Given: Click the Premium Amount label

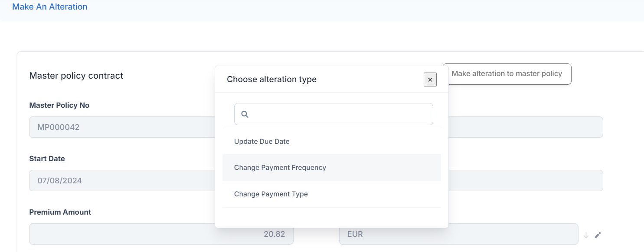Looking at the screenshot, I should coord(60,212).
